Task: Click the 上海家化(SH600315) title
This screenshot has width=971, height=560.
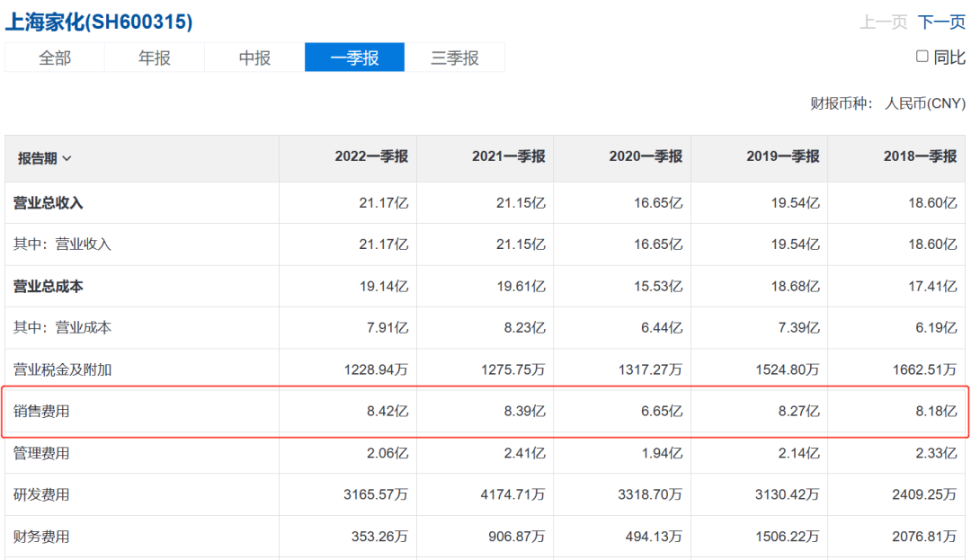Action: [x=99, y=22]
